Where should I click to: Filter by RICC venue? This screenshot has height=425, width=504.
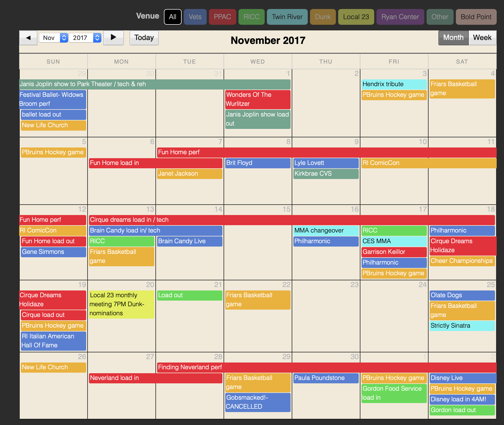point(251,17)
